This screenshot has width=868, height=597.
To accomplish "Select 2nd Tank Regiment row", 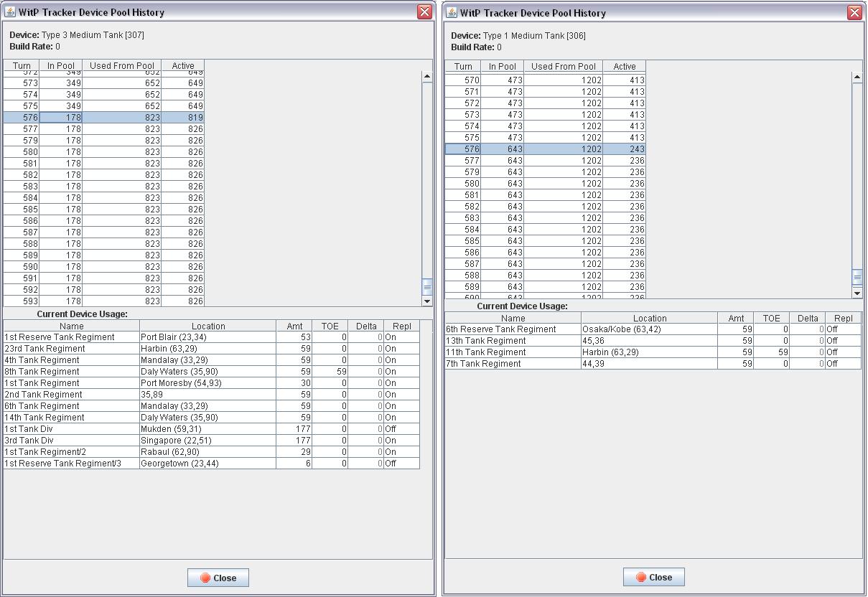I will pyautogui.click(x=212, y=395).
